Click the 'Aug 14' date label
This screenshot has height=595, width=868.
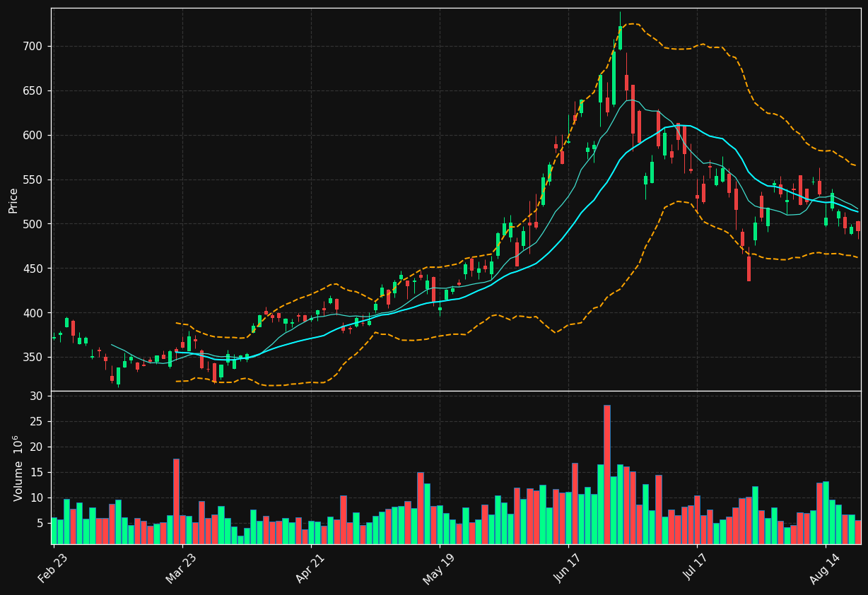[826, 568]
